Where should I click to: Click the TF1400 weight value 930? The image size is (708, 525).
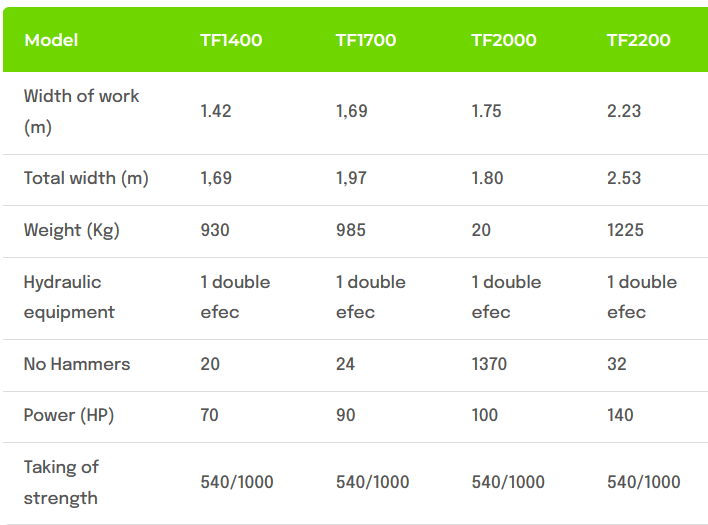[x=214, y=230]
